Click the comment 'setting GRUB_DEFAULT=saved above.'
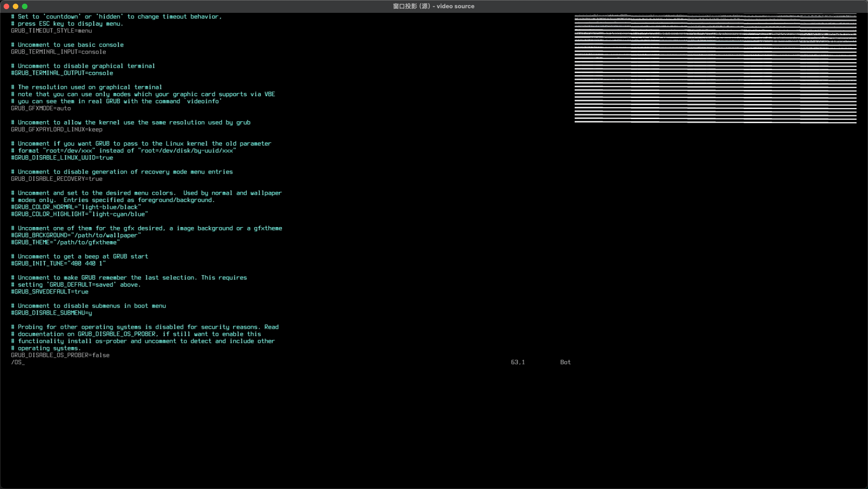The image size is (868, 489). 76,285
